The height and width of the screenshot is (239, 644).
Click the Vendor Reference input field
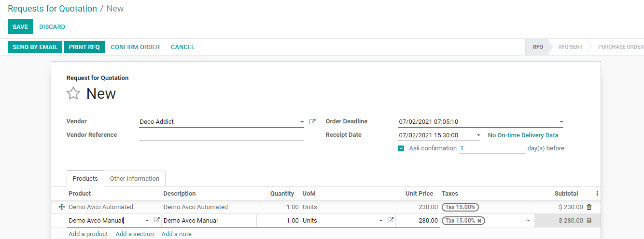pos(221,135)
